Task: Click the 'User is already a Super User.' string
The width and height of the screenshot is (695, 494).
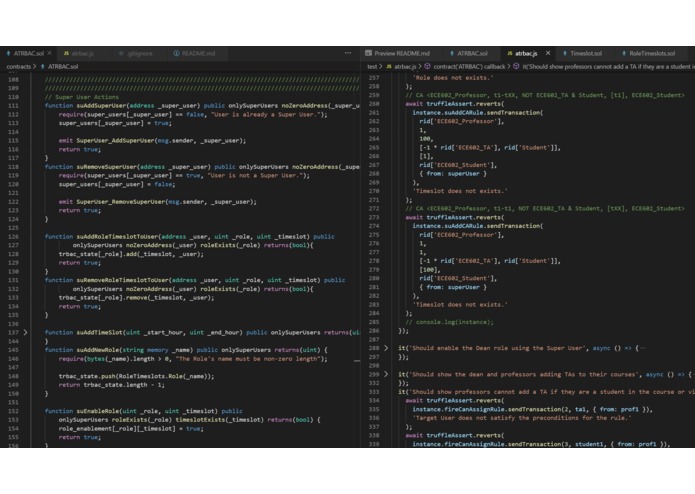Action: pos(264,114)
